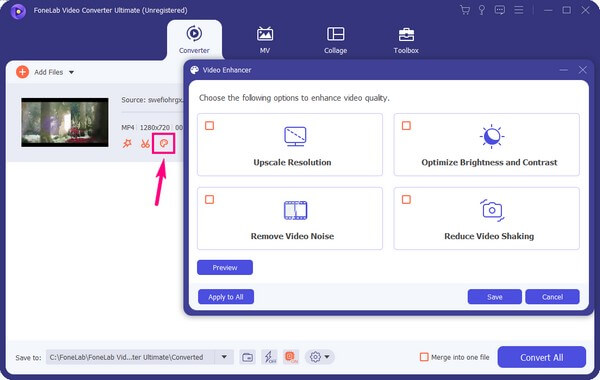Click the Upscale Resolution monitor icon

[x=295, y=136]
